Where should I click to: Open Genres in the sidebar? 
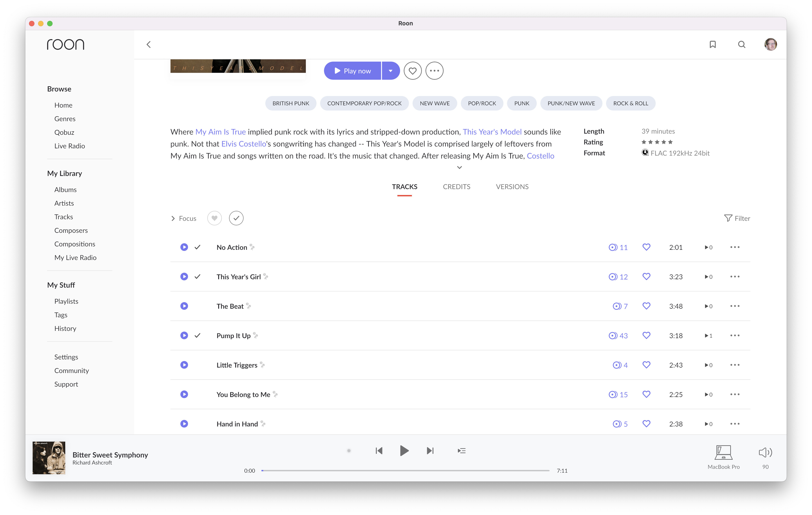click(x=65, y=119)
